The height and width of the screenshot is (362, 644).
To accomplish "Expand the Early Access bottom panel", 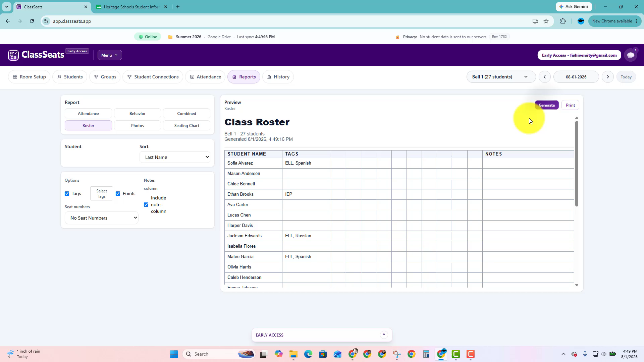I will [x=384, y=335].
